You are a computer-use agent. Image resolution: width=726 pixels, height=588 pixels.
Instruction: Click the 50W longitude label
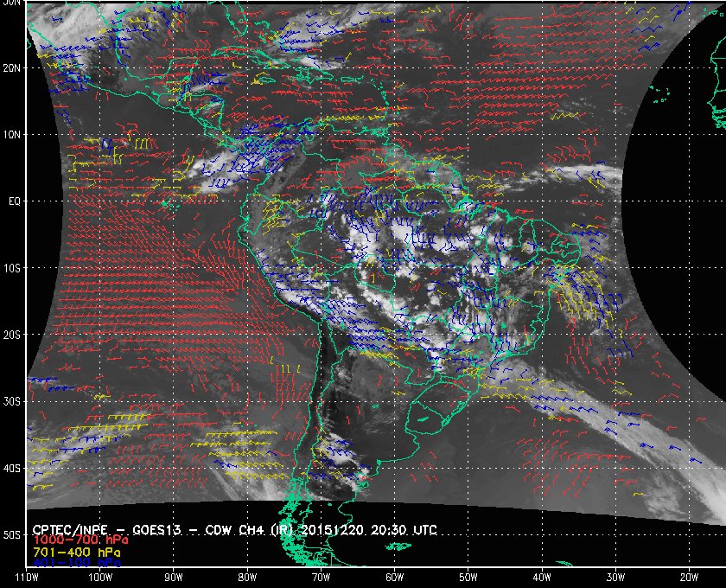tap(468, 578)
